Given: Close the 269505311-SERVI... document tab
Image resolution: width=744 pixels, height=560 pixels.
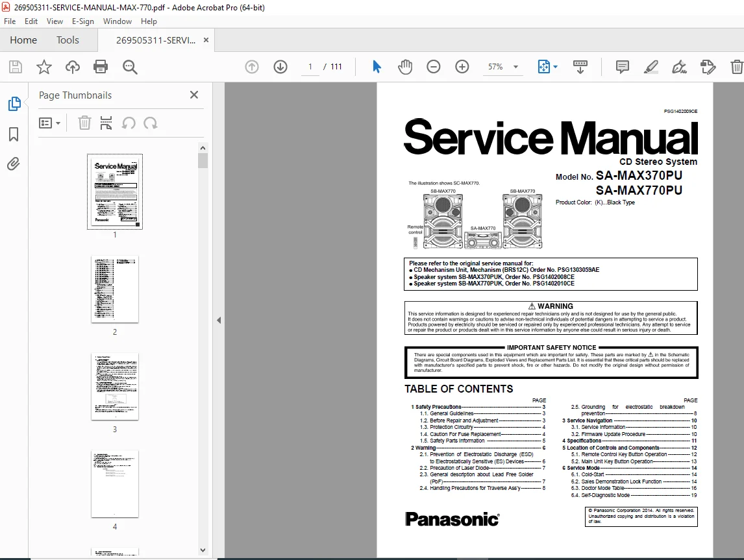Looking at the screenshot, I should point(206,40).
